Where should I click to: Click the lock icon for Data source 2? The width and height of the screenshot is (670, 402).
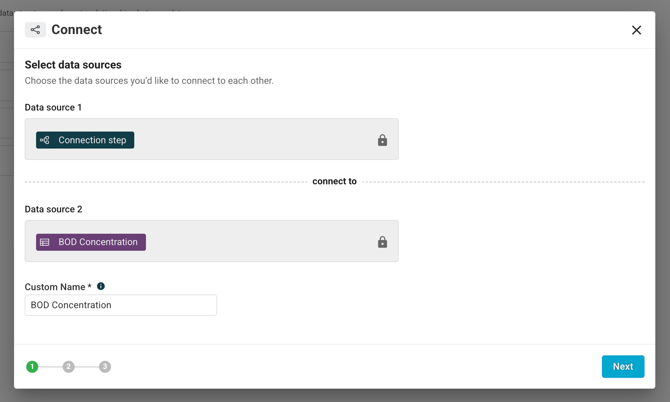[x=382, y=242]
